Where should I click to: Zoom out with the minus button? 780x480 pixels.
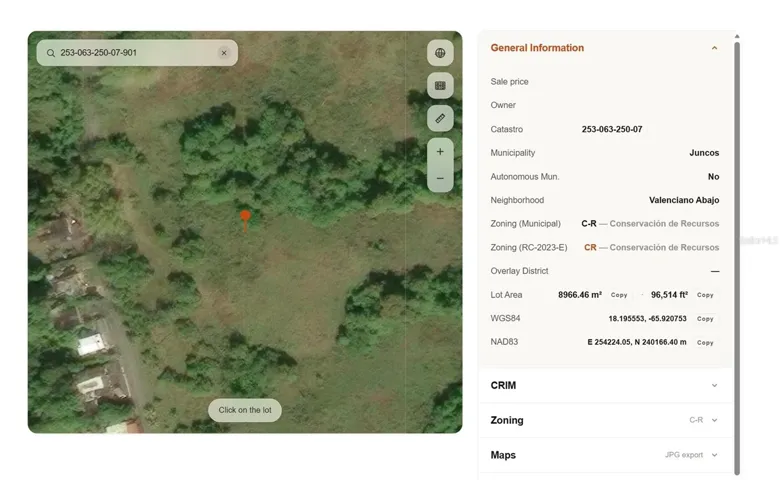(440, 178)
